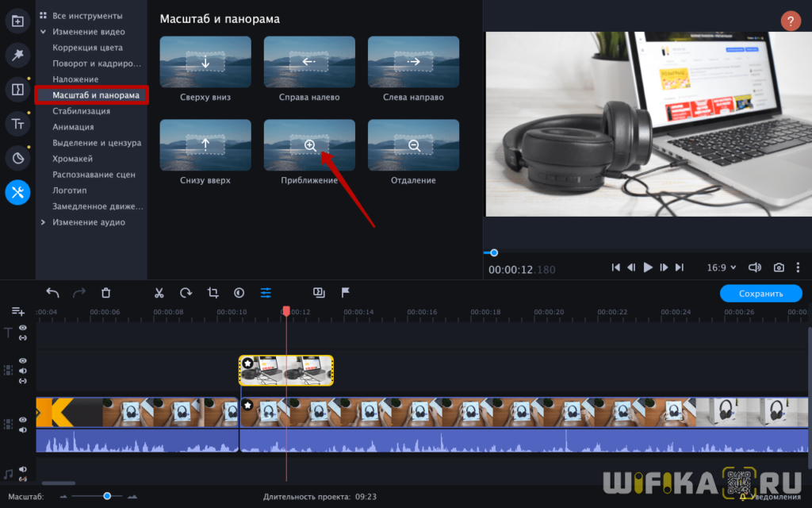Adjust the Масштаб timeline zoom slider
Image resolution: width=812 pixels, height=508 pixels.
click(x=107, y=496)
